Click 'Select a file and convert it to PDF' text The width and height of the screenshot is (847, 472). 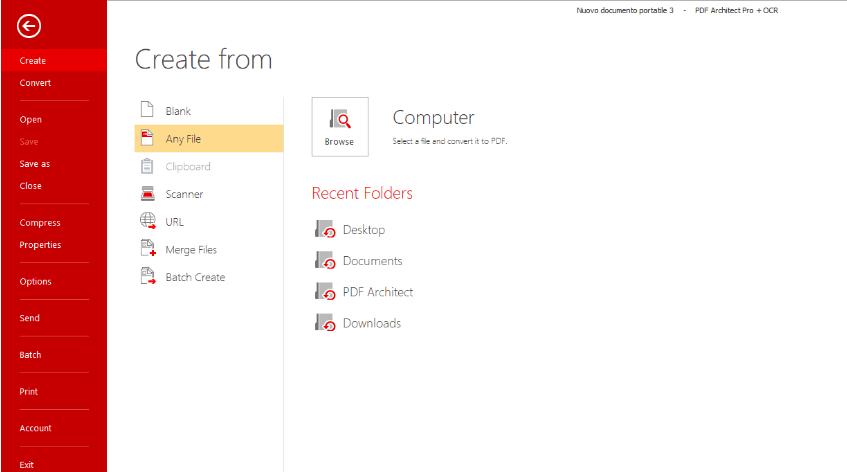click(x=449, y=141)
